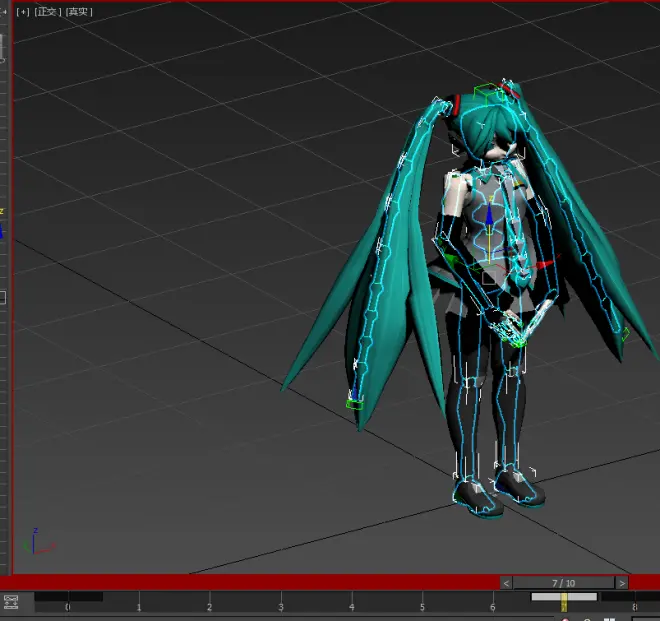Open the [真实] shading mode menu
This screenshot has height=621, width=660.
click(79, 12)
